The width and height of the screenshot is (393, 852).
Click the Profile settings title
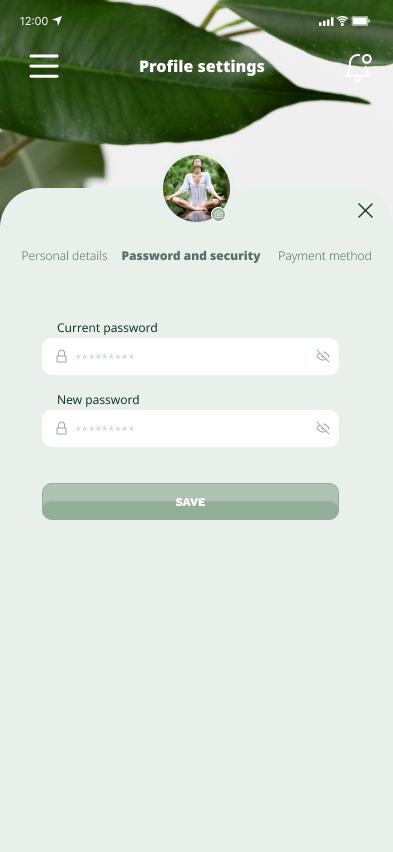pos(202,66)
